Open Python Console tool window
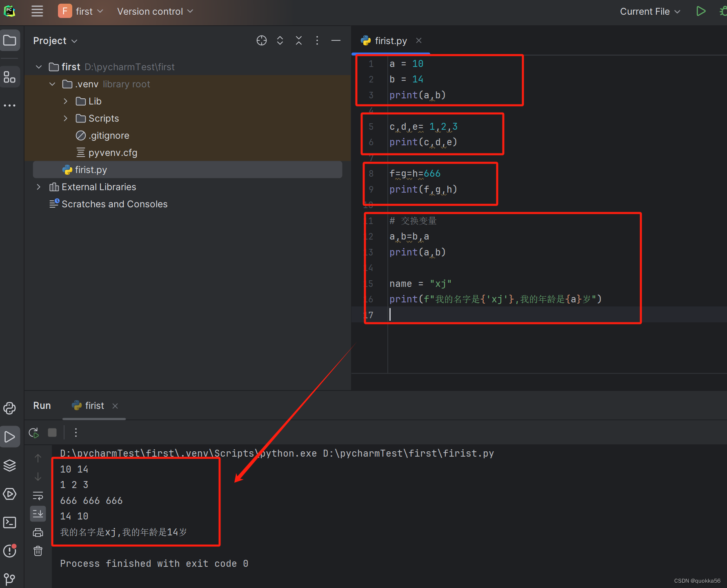 pos(10,408)
